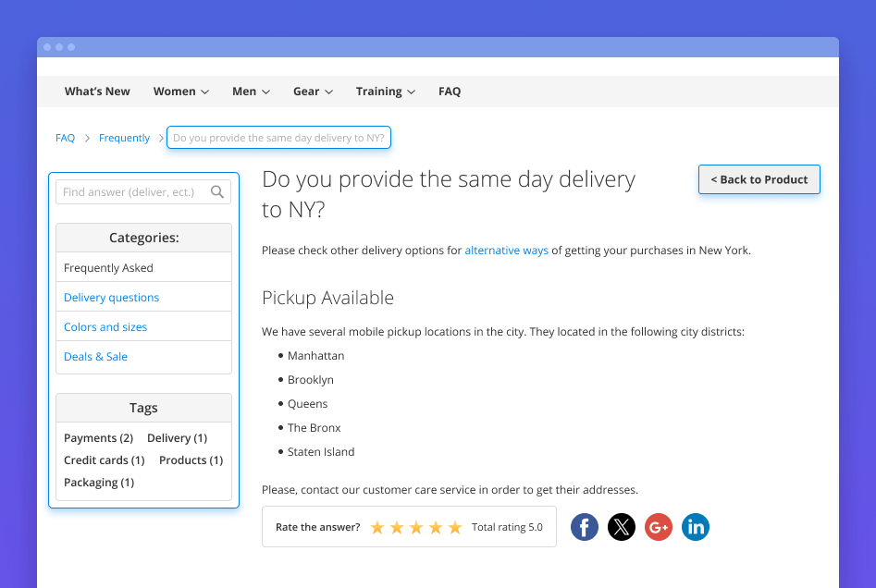The image size is (876, 588).
Task: Select the Products (1) tag
Action: pyautogui.click(x=191, y=460)
